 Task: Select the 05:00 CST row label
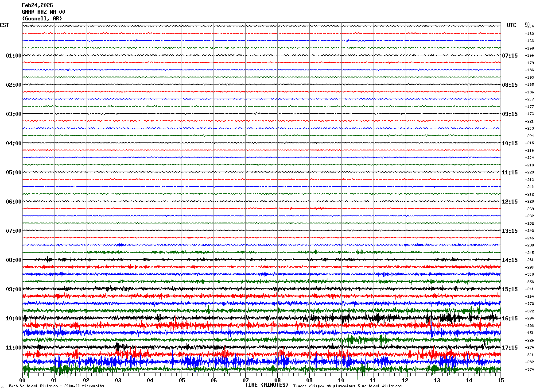14,173
